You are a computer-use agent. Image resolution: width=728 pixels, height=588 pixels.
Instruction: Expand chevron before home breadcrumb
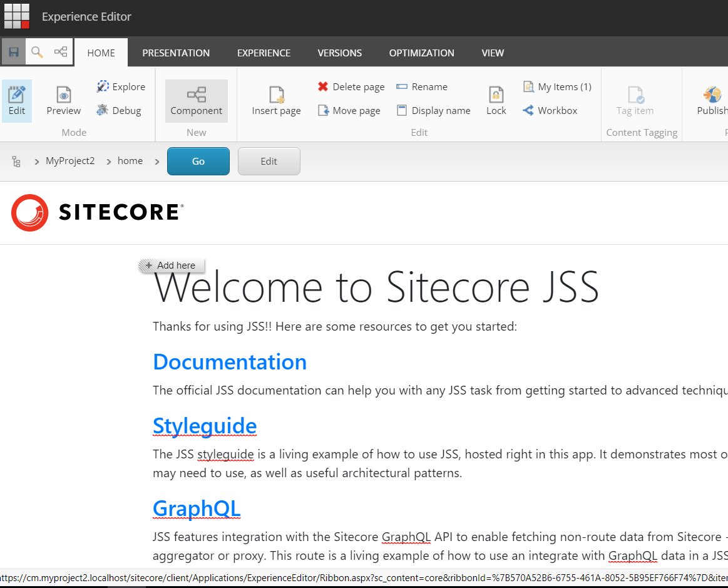tap(109, 162)
